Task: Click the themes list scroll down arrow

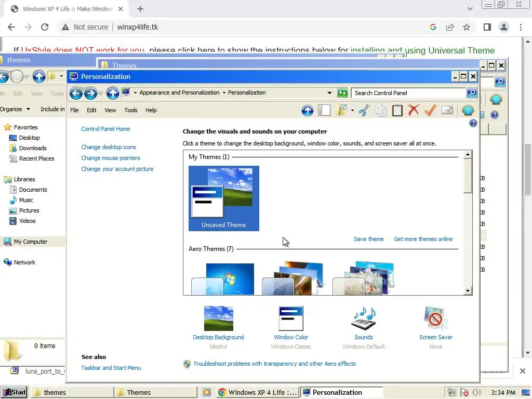Action: tap(468, 291)
